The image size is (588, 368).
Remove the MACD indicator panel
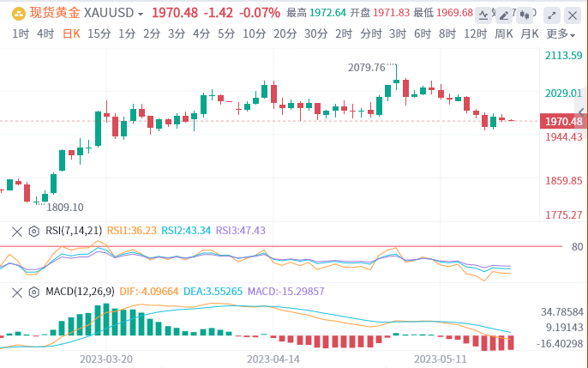[17, 293]
